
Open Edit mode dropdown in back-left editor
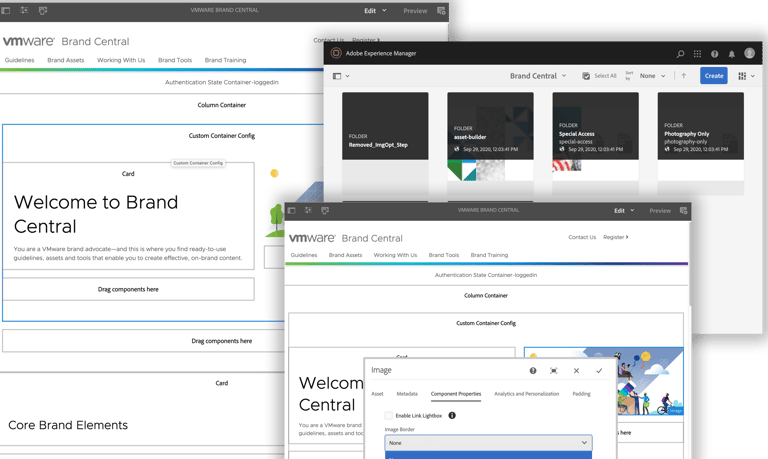coord(375,10)
